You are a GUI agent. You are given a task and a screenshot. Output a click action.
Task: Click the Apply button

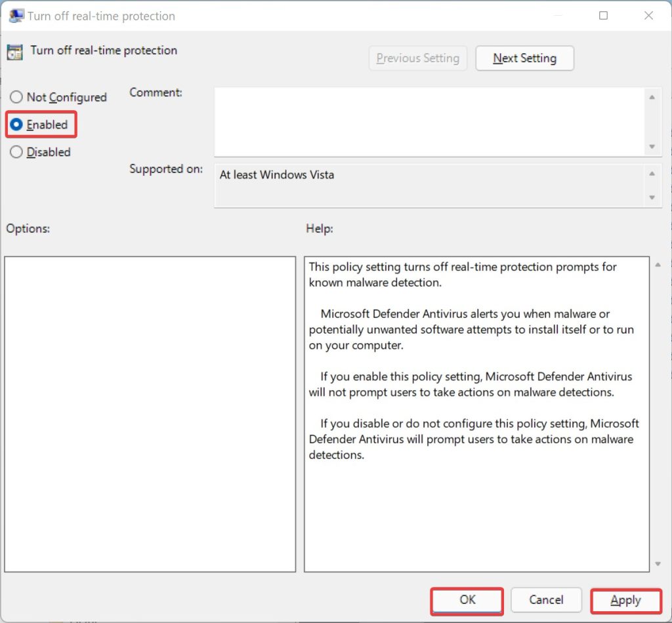[x=625, y=600]
